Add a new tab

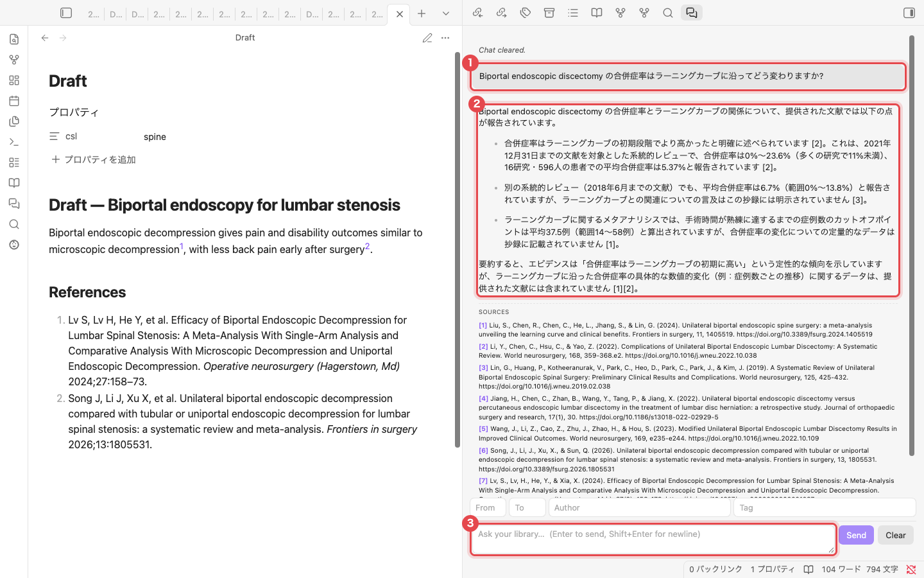(422, 13)
